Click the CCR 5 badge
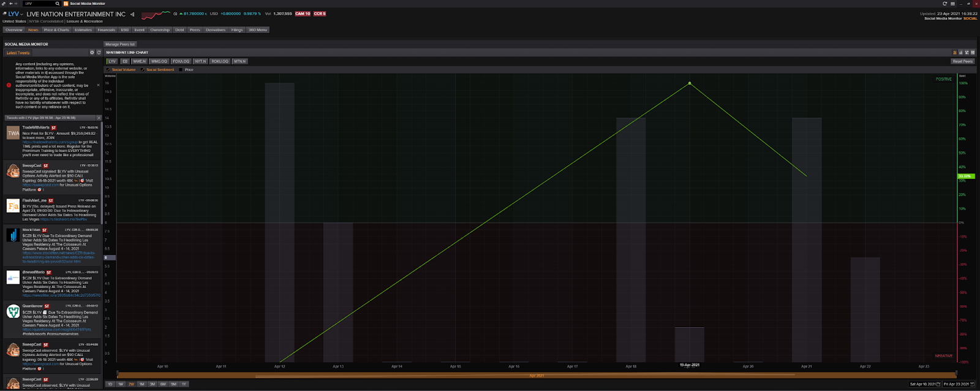Viewport: 980px width, 391px height. pos(320,13)
